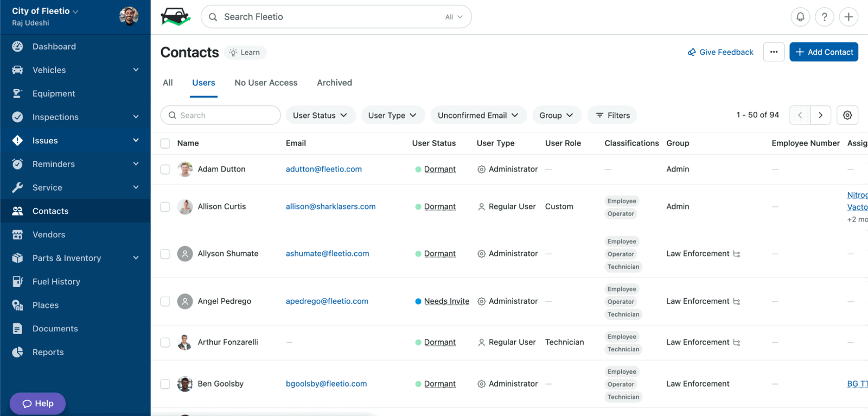The height and width of the screenshot is (416, 868).
Task: Open the Archived tab
Action: [x=334, y=83]
